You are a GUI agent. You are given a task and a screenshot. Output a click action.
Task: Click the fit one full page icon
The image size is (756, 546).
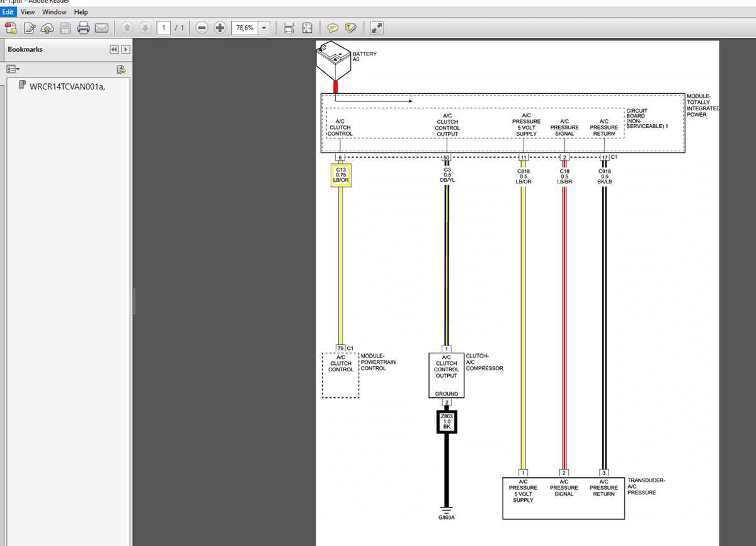pos(307,28)
